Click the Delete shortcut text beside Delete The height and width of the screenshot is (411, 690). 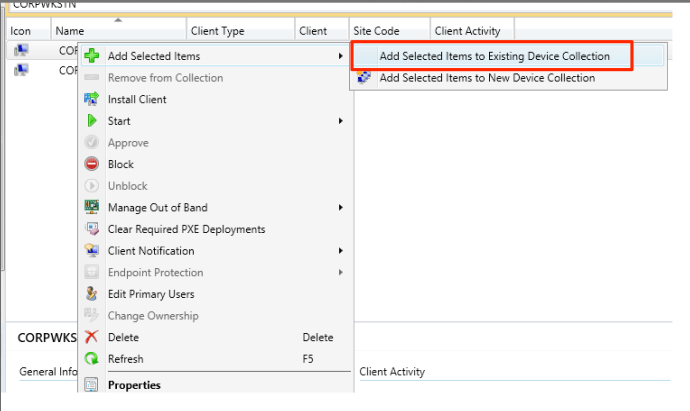pos(318,337)
